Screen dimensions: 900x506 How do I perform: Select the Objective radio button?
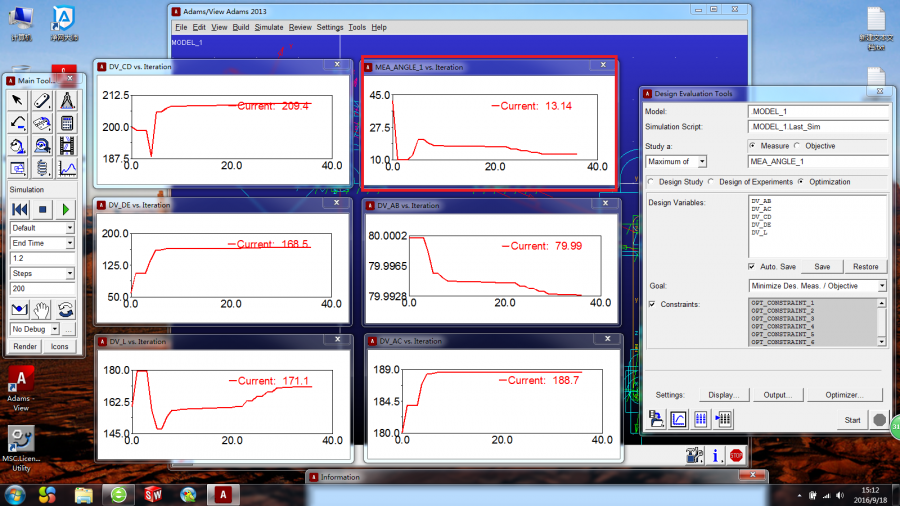pyautogui.click(x=797, y=146)
